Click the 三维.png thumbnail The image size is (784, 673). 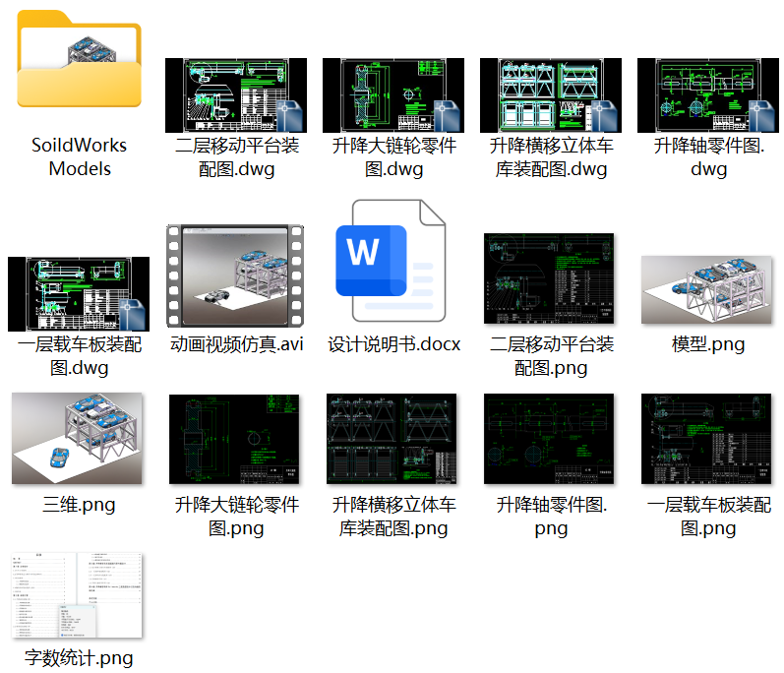(x=77, y=438)
